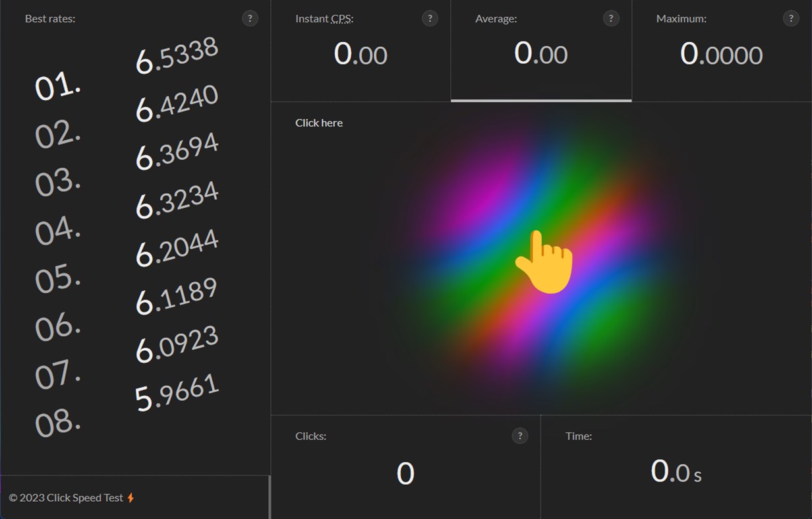Click rank number 04.
Viewport: 812px width, 519px height.
[x=58, y=231]
